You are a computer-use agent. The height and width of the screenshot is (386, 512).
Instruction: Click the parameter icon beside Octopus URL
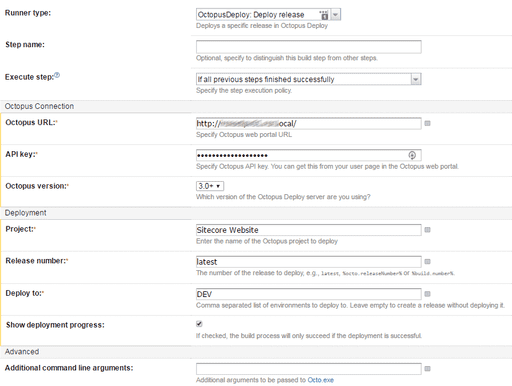pyautogui.click(x=427, y=123)
